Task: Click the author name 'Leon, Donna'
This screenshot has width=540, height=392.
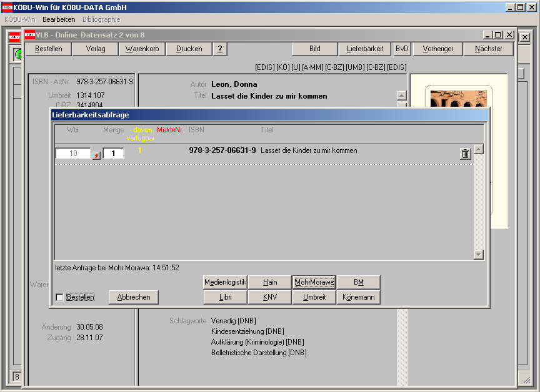Action: click(234, 84)
